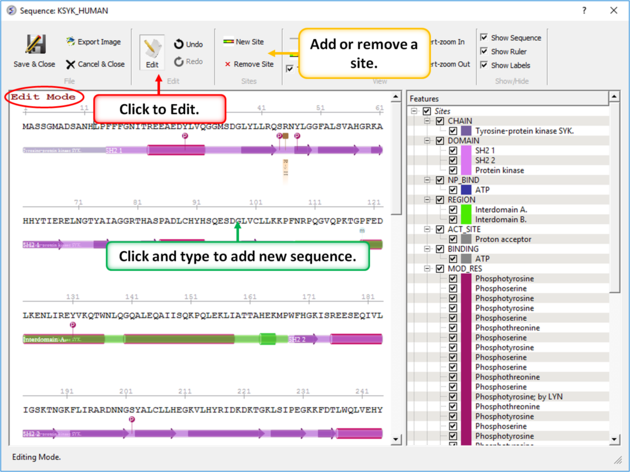Viewport: 630px width, 472px height.
Task: Uncheck the SH2 1 domain checkbox
Action: point(453,151)
